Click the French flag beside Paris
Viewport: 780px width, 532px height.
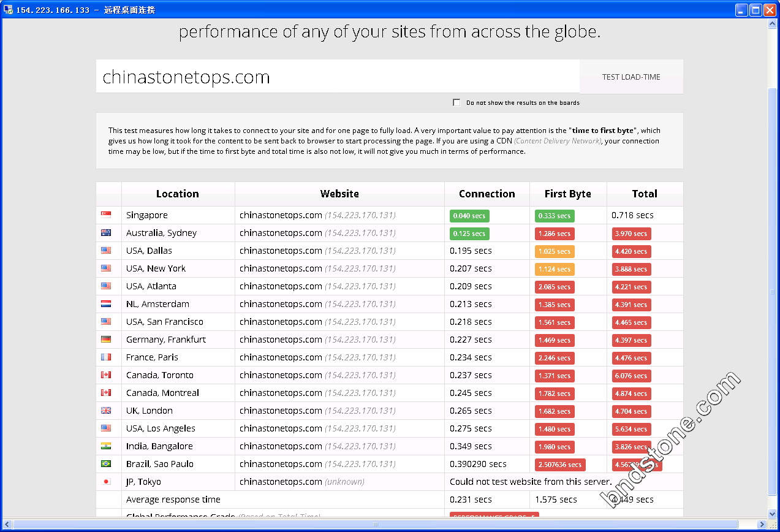click(x=106, y=357)
